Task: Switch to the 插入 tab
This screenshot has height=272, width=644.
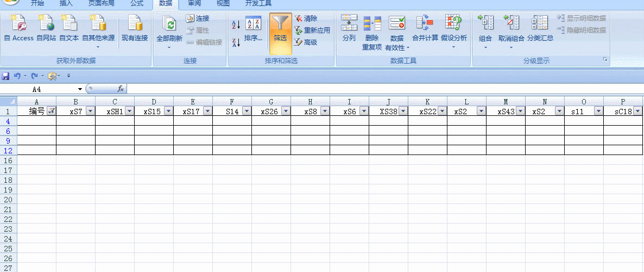Action: point(66,4)
